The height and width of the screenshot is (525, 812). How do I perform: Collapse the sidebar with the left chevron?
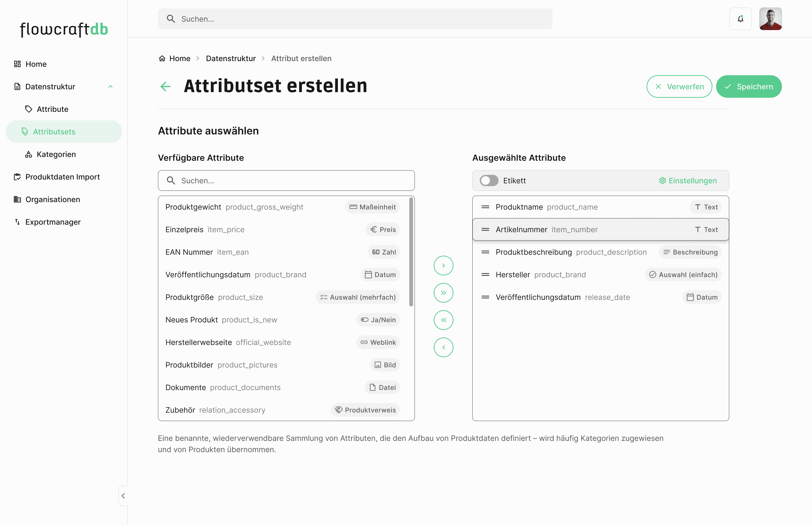123,496
